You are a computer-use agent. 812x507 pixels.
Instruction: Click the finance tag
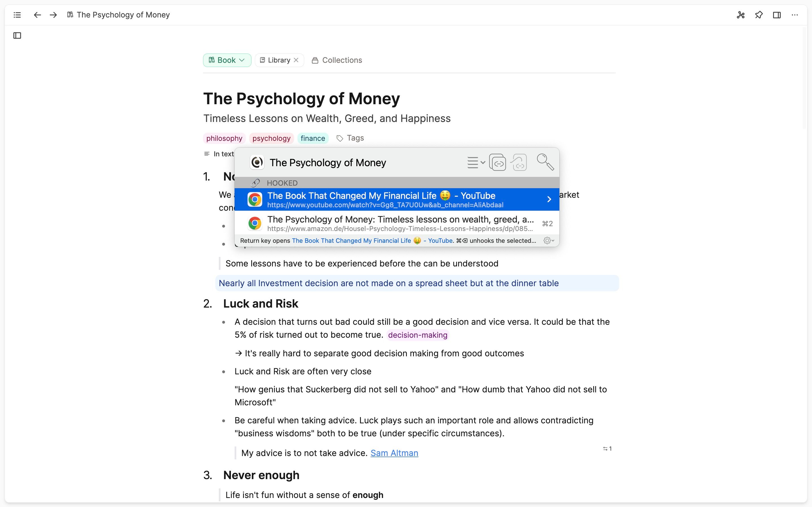312,138
